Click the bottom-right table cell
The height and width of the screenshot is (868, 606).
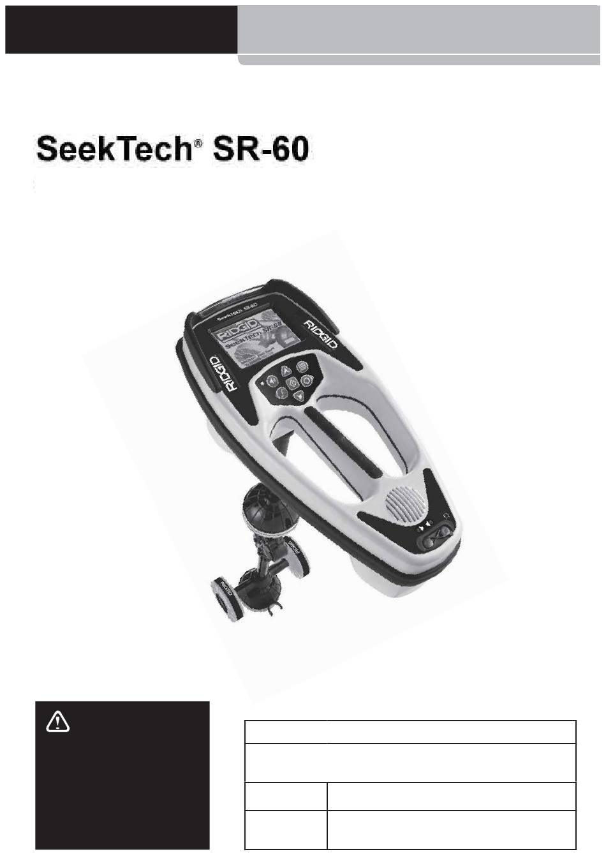452,830
